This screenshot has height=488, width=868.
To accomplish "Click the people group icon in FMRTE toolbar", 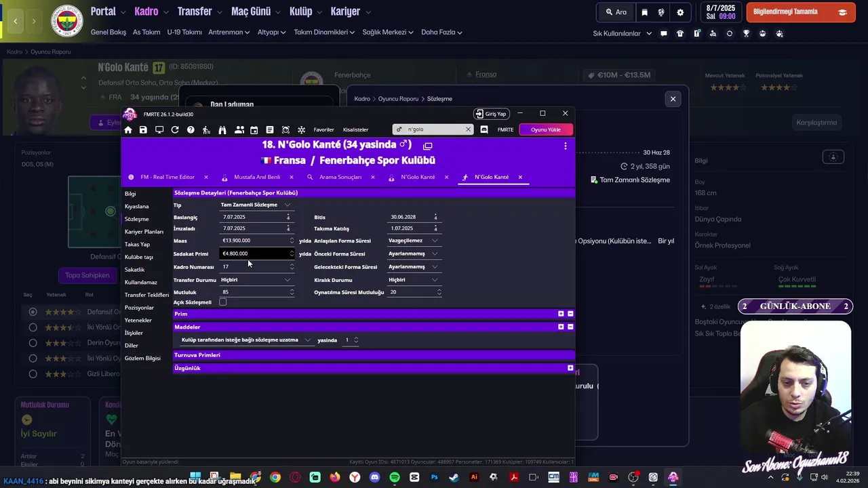I will (x=239, y=129).
